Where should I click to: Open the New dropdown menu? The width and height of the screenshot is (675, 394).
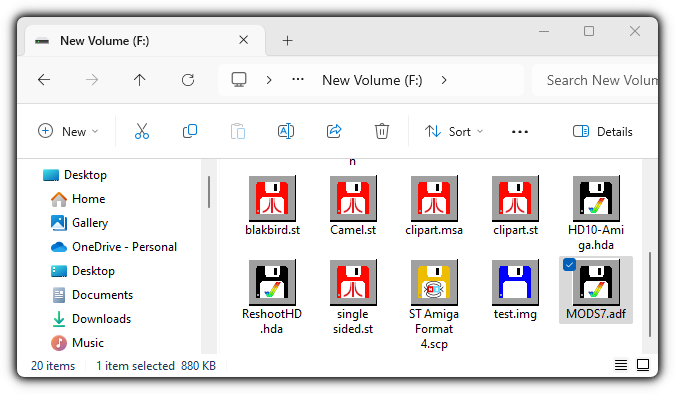point(68,131)
